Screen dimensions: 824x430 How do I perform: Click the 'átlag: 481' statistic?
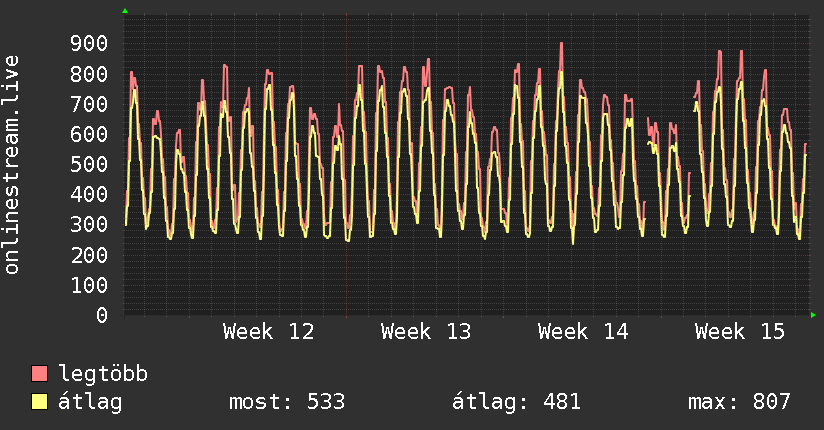[516, 402]
